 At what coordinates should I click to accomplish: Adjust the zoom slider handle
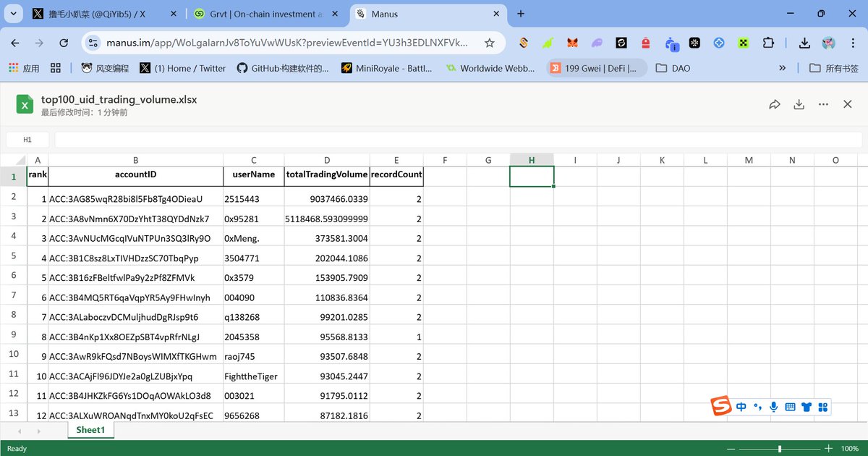(x=780, y=449)
